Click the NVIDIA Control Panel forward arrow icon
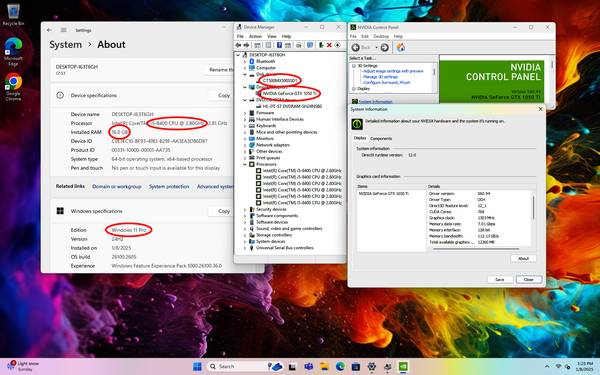Screen dimensions: 600x375 click(x=385, y=47)
